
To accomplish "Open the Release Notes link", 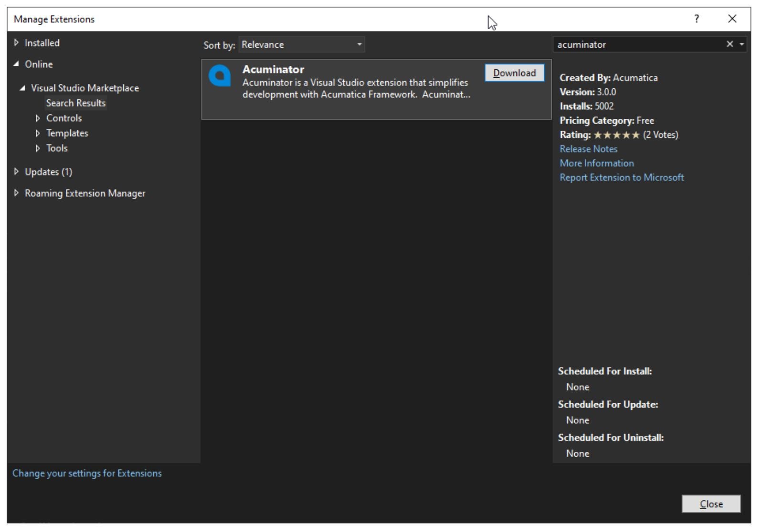I will pyautogui.click(x=589, y=149).
